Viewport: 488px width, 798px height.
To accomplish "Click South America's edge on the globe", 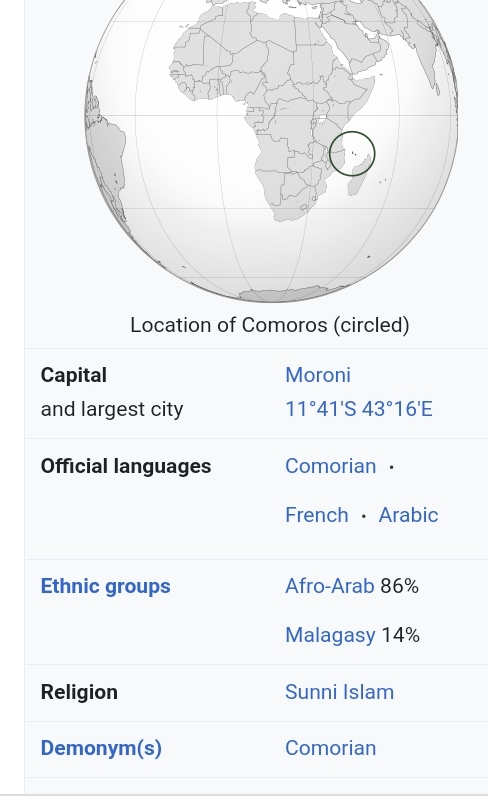I will coord(104,153).
